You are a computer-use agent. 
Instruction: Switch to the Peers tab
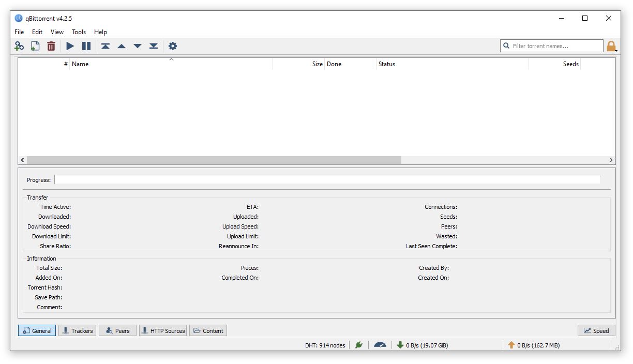[117, 330]
